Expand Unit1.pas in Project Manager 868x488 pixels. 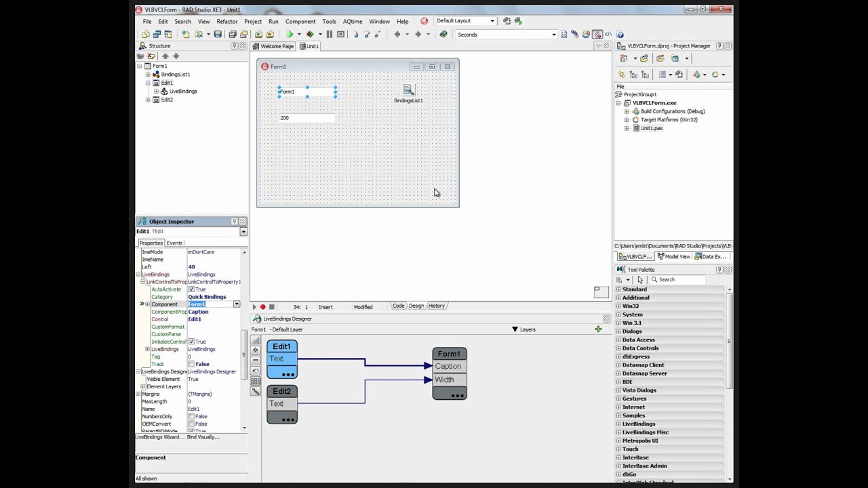[x=627, y=128]
